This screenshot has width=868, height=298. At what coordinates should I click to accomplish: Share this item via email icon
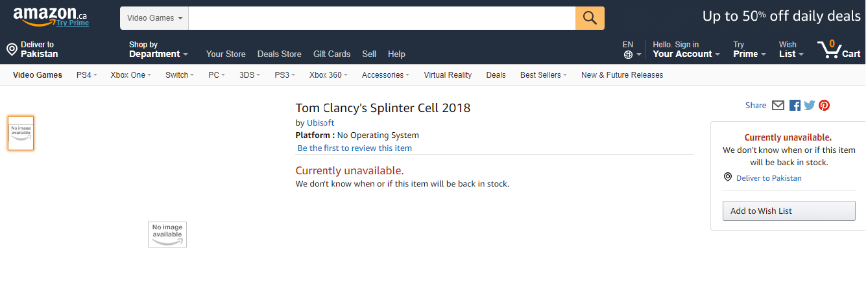point(778,106)
